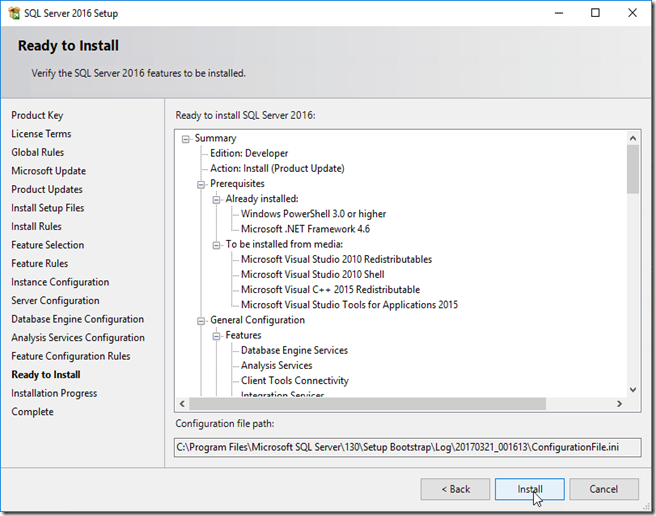Click the SQL Server Setup title bar icon
This screenshot has width=656, height=516.
(x=14, y=13)
